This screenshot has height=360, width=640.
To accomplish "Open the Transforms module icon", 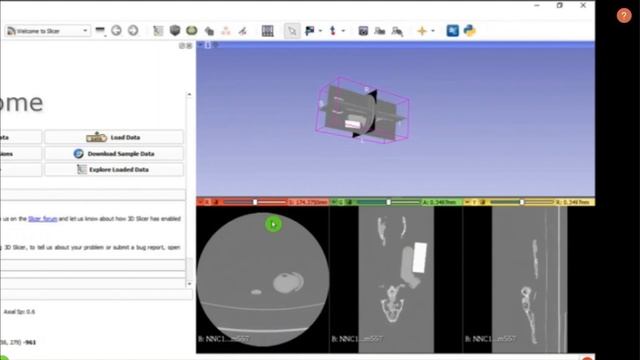I will [x=209, y=31].
